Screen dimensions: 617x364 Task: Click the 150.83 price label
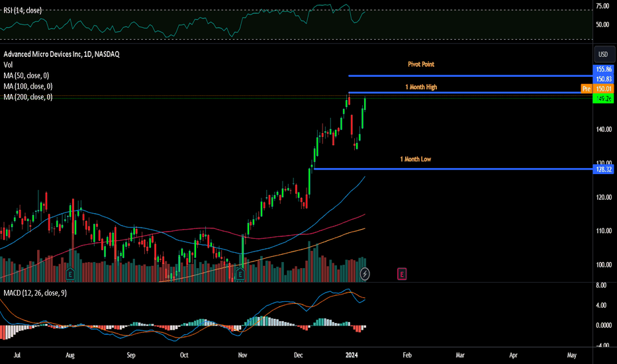click(604, 79)
